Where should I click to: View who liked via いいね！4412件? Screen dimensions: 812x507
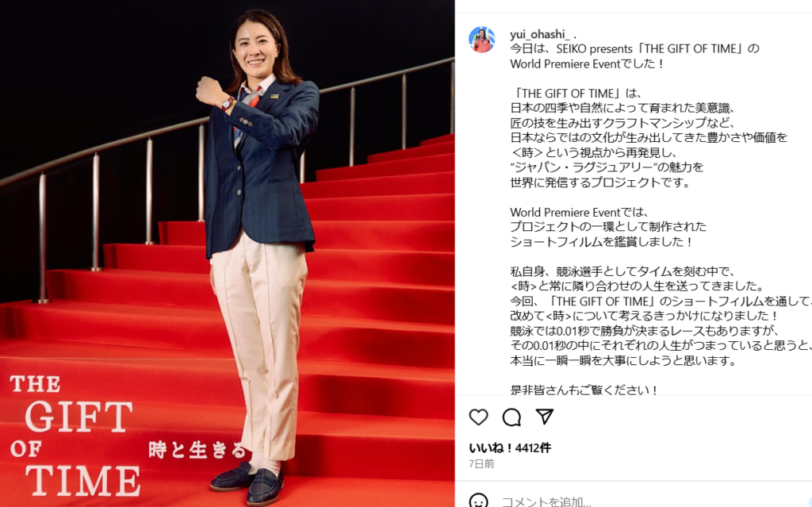point(510,447)
